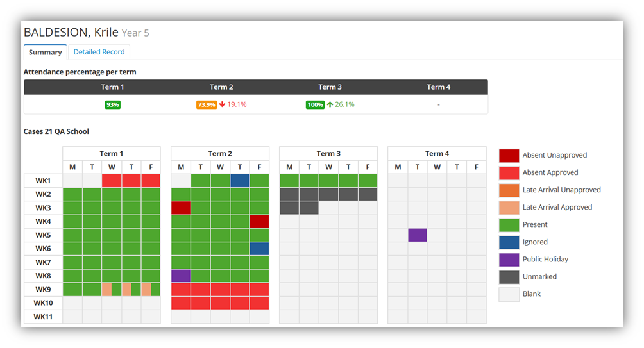Screen dimensions: 644x348
Task: Click the green 100% badge for Term 3
Action: click(x=315, y=104)
